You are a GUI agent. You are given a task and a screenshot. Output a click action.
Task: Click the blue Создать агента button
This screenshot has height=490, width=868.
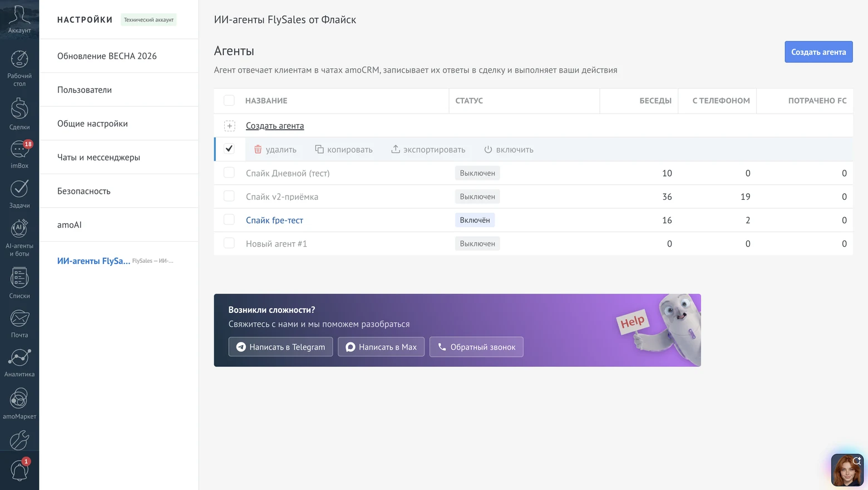(818, 52)
